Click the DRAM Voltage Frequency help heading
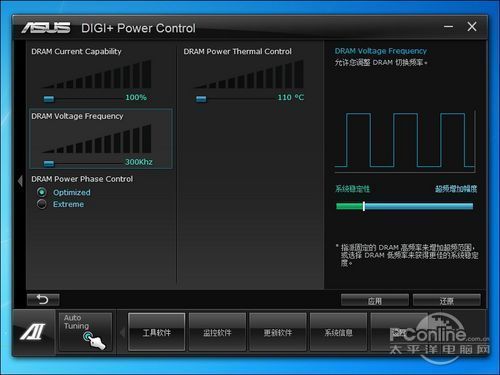Screen dimensions: 500x375 (381, 51)
